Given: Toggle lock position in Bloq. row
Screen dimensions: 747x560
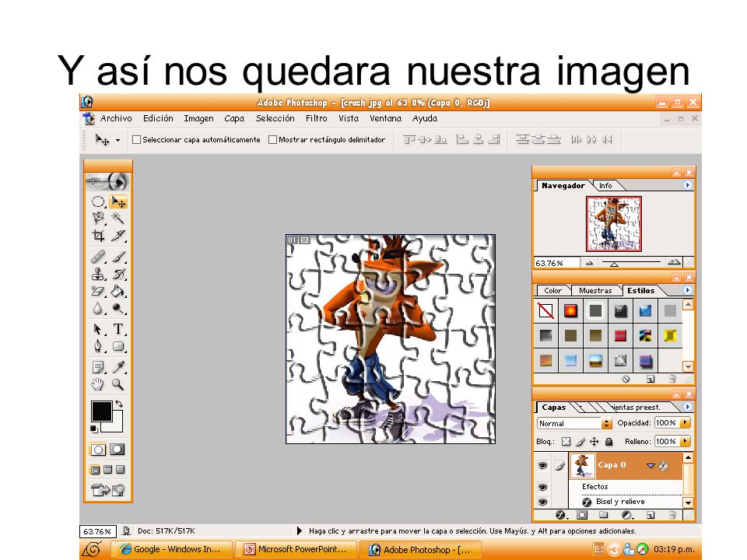Looking at the screenshot, I should coord(594,442).
